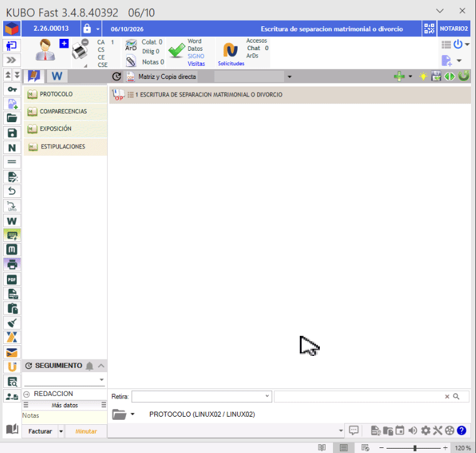Open the QR code icon
The image size is (476, 453).
pos(429,29)
